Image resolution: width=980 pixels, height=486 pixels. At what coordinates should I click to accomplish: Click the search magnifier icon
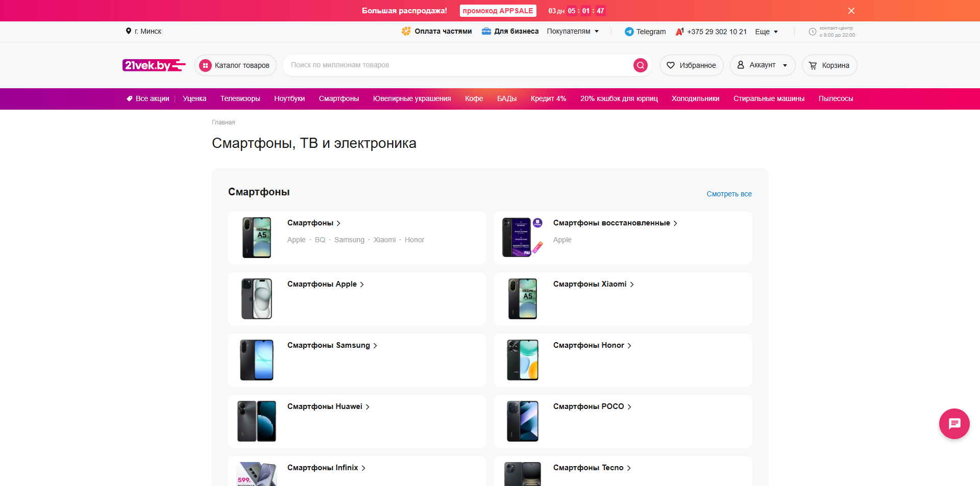[x=640, y=65]
